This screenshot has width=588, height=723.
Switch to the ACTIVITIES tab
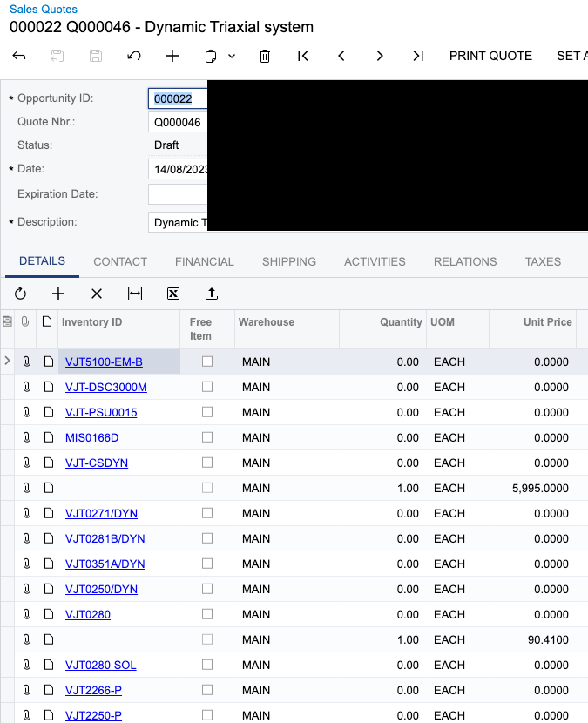click(x=375, y=261)
